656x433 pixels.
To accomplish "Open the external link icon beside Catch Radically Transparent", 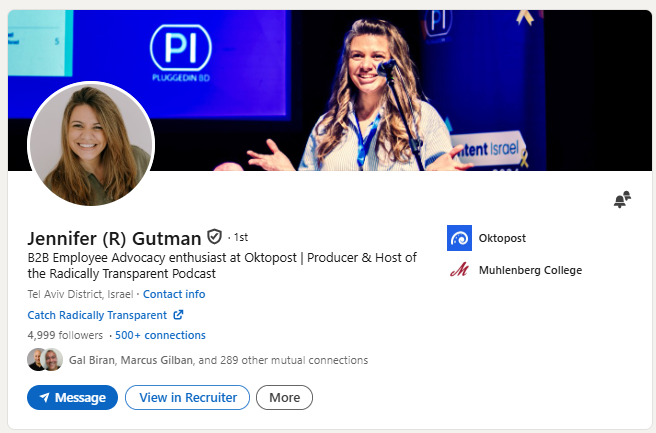I will point(178,315).
